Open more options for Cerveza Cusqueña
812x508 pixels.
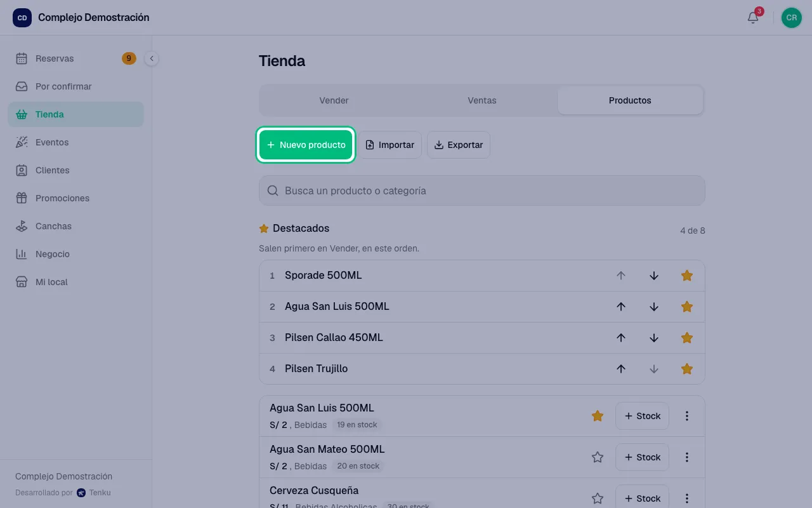point(687,498)
